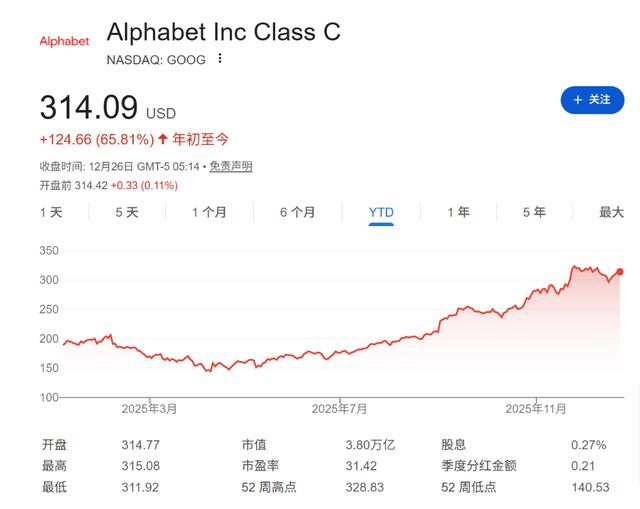Select the 6 个月 time range
640x509 pixels.
coord(297,212)
